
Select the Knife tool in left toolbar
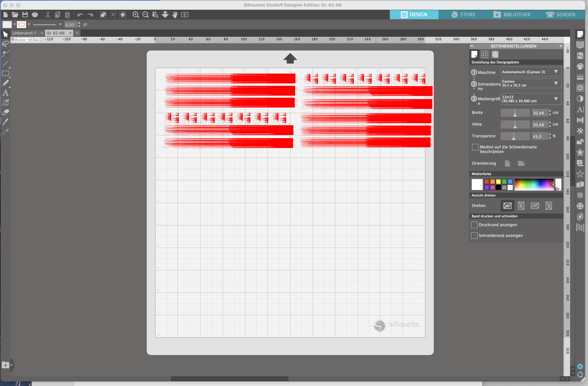pos(5,122)
